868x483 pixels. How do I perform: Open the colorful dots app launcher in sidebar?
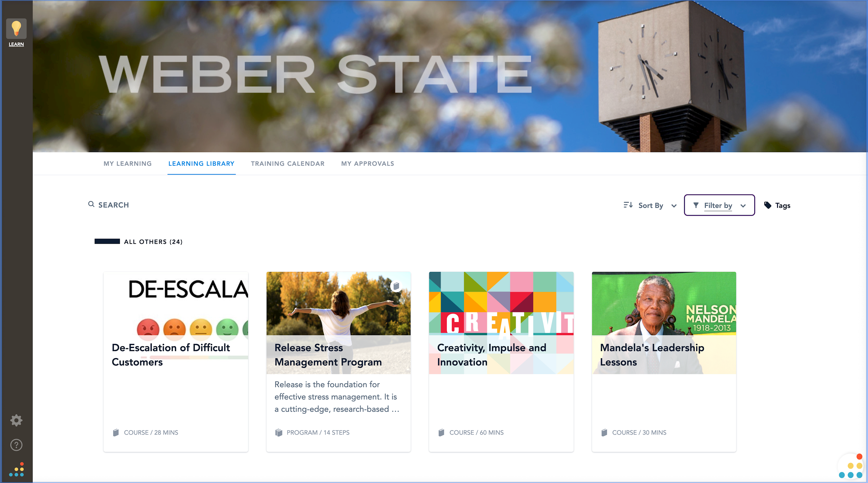click(16, 469)
